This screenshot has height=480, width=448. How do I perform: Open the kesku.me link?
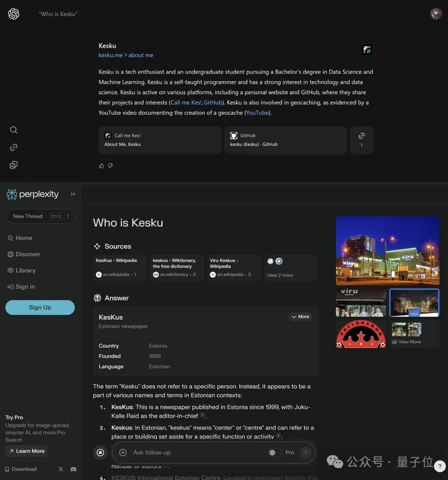(x=110, y=55)
